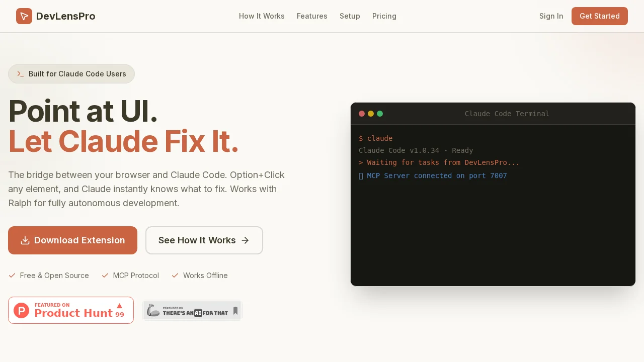
Task: Open the How It Works section
Action: point(262,16)
